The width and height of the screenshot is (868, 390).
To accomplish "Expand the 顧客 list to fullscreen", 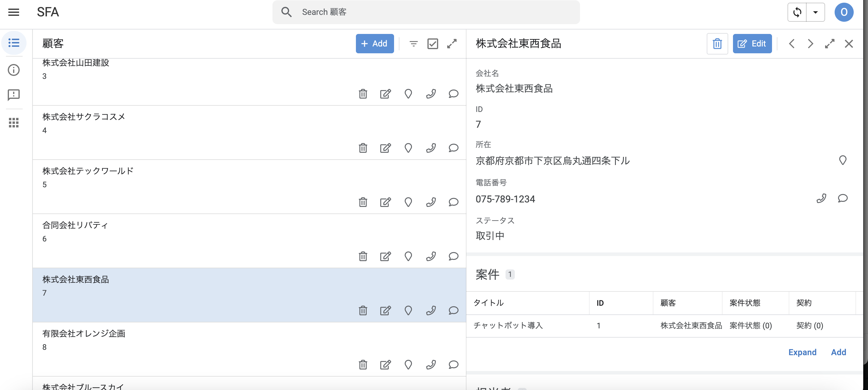I will pos(452,43).
